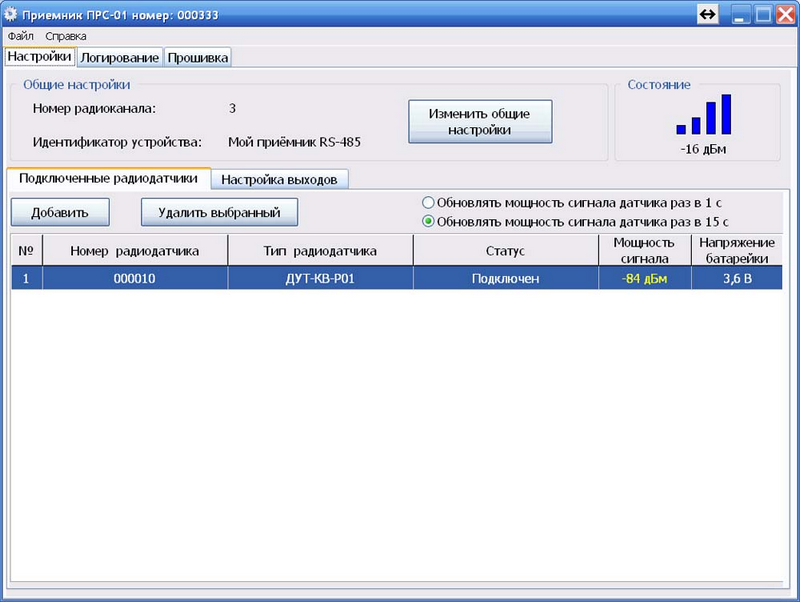The height and width of the screenshot is (602, 800).
Task: Click the 3,6 В battery voltage cell
Action: (x=737, y=279)
